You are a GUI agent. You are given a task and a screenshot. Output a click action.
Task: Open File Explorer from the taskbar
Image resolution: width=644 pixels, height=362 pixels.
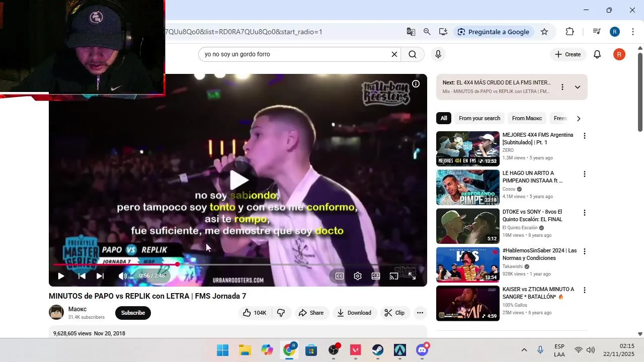(x=245, y=350)
